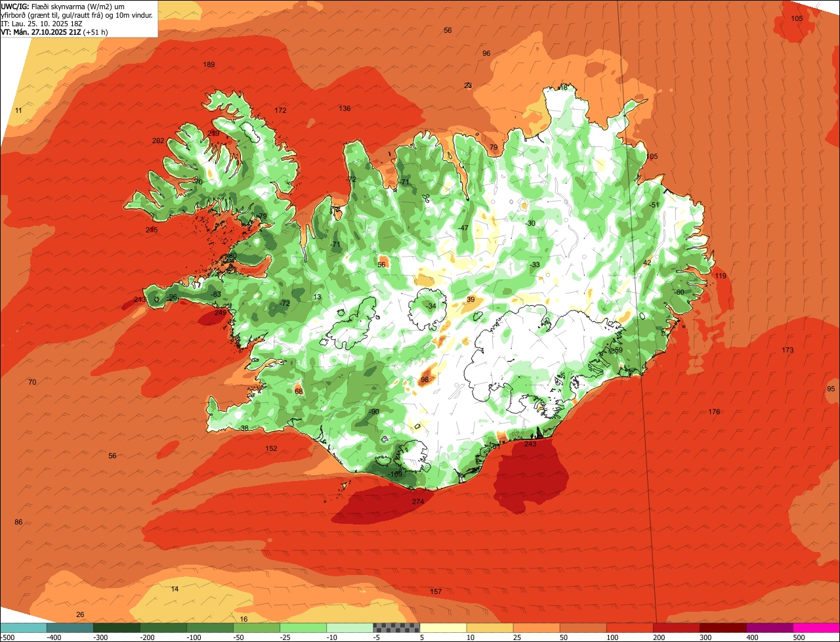The image size is (840, 642).
Task: Click the value 68 in southwest Iceland
Action: click(x=299, y=391)
